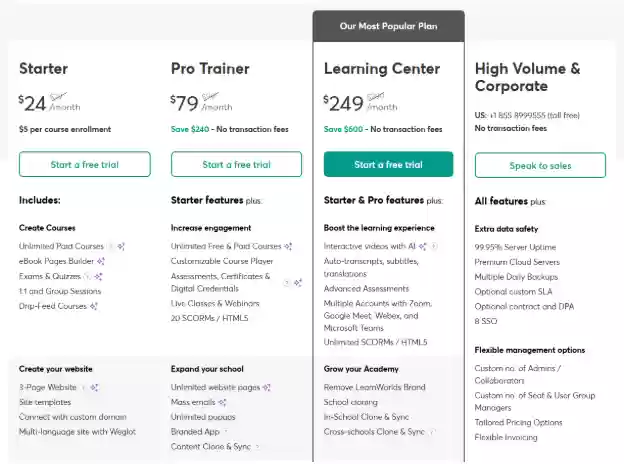Click sparkle icon next to Unlimited Free & Paid Courses
This screenshot has width=624, height=464.
point(288,246)
